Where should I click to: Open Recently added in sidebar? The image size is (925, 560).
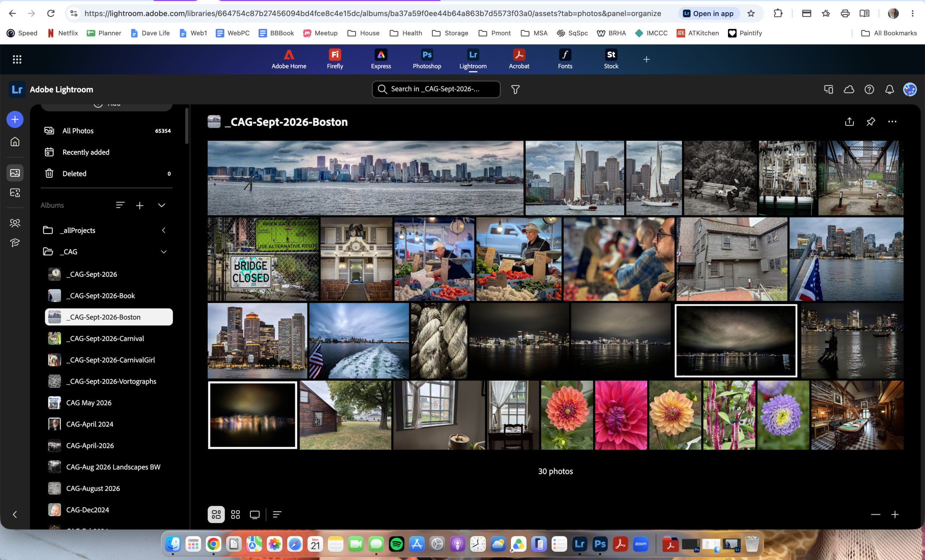tap(107, 152)
